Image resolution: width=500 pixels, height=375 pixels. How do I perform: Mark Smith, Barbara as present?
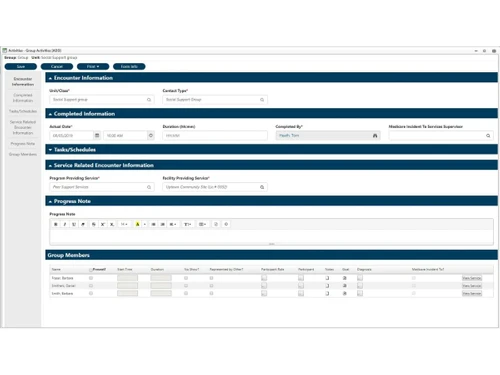point(91,293)
